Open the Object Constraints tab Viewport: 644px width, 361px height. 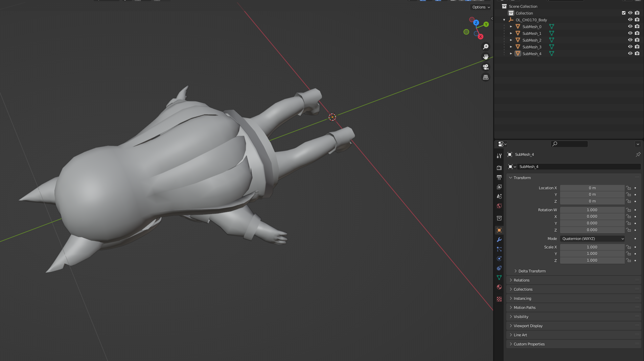tap(499, 268)
